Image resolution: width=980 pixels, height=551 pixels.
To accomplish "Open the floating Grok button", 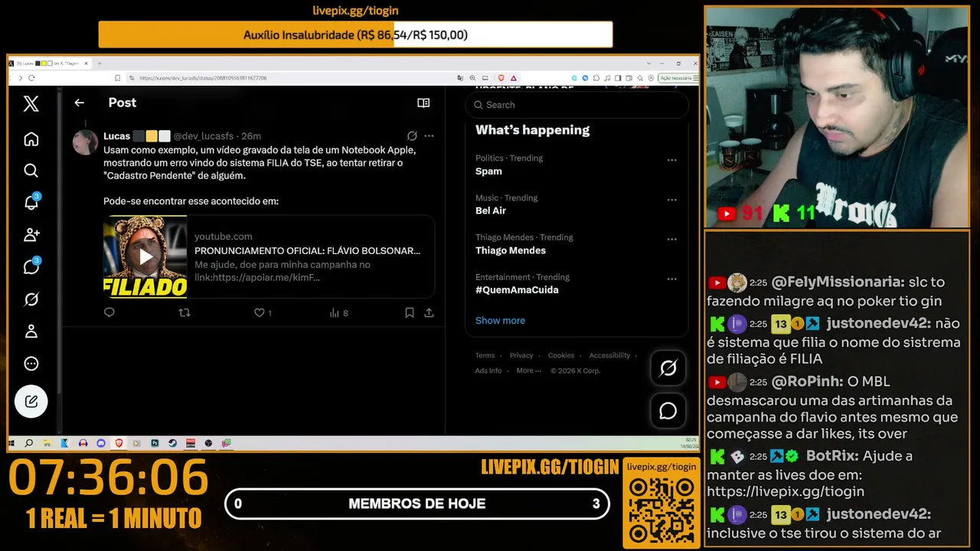I will [668, 369].
